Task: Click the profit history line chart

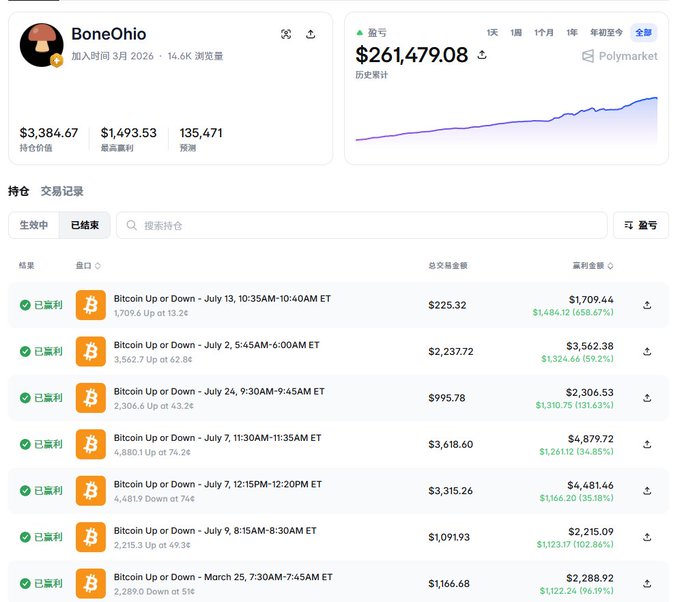Action: [x=506, y=119]
